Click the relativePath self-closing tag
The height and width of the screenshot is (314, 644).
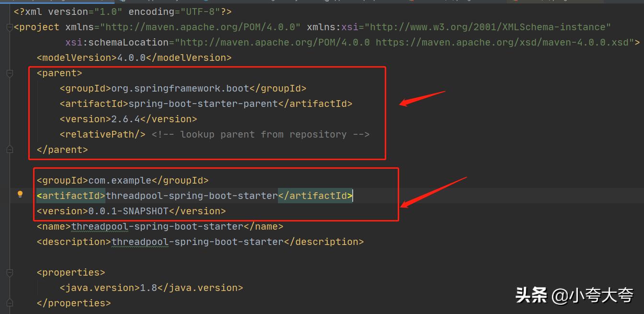tap(102, 134)
